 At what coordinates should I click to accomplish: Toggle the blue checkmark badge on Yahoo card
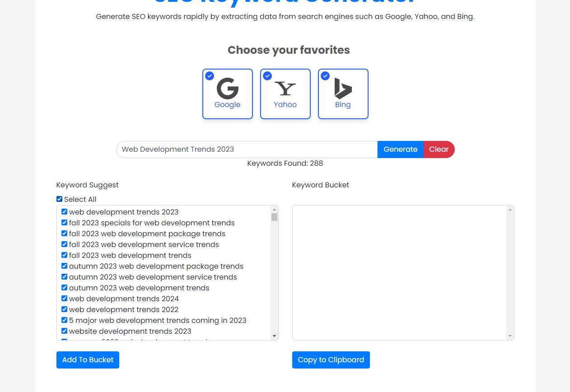pos(267,76)
